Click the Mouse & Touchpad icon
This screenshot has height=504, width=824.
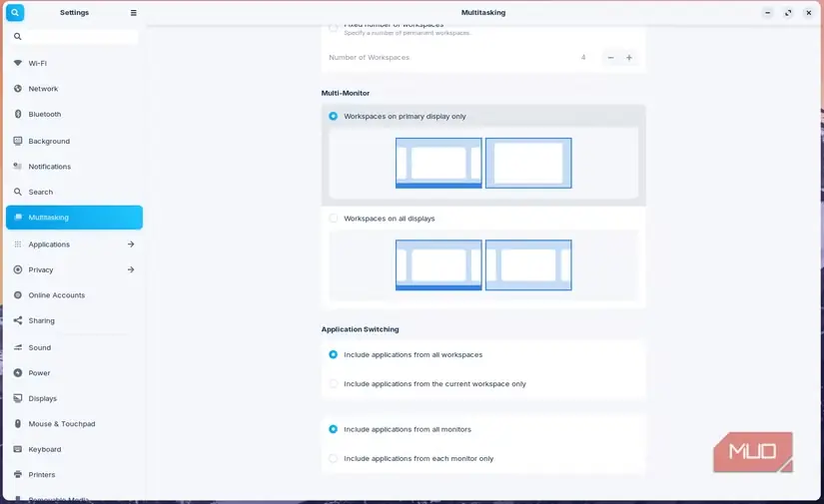pyautogui.click(x=18, y=424)
